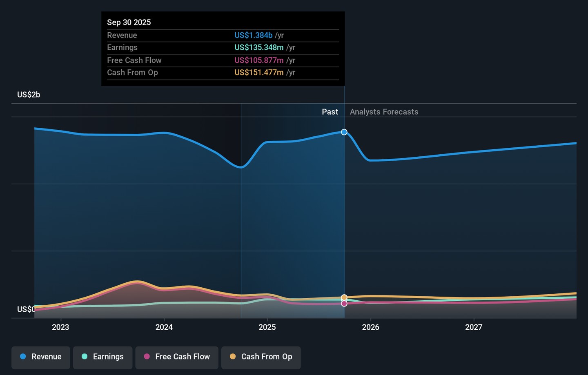Viewport: 588px width, 375px height.
Task: Toggle the Free Cash Flow legend button
Action: click(x=177, y=357)
